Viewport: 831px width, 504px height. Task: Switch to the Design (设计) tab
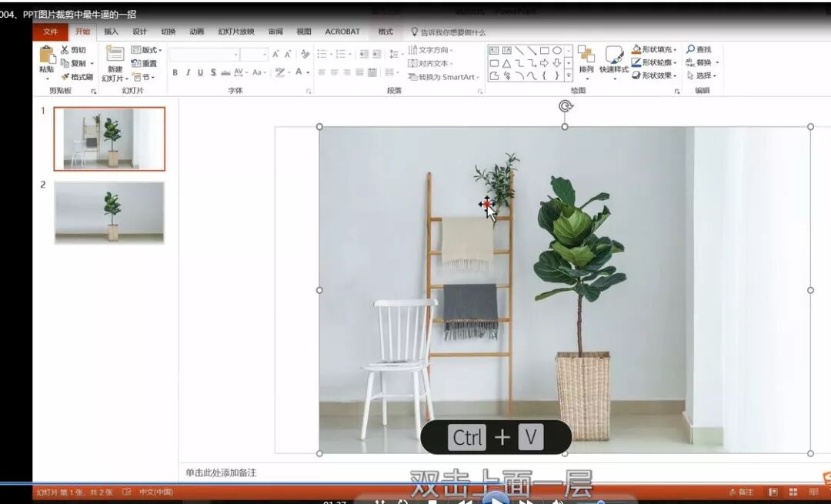pos(139,32)
